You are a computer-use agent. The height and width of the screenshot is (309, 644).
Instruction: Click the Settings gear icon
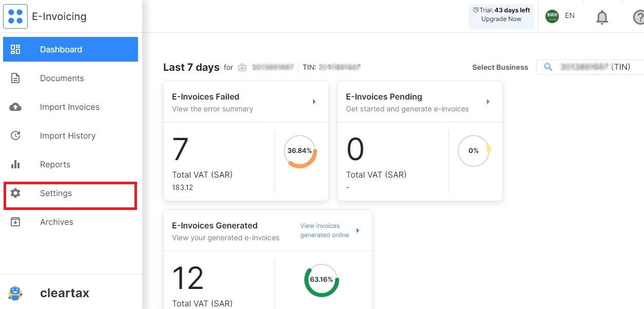(x=15, y=193)
